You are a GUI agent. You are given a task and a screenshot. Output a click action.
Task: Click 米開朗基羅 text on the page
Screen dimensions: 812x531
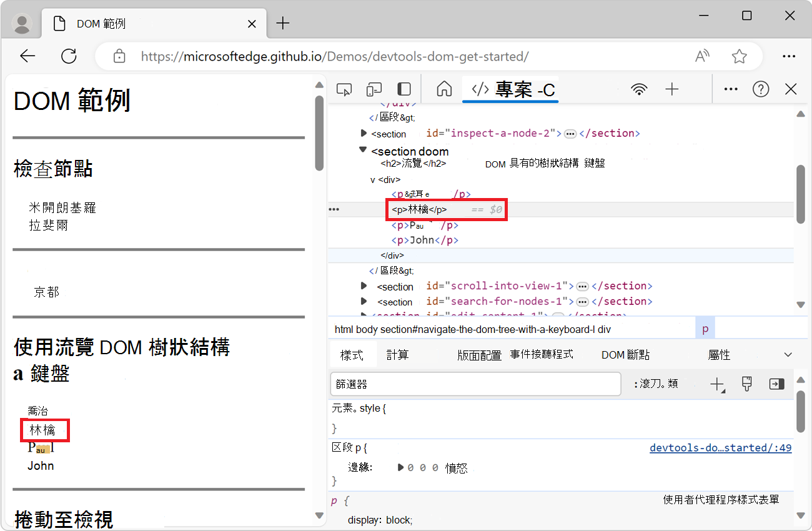pyautogui.click(x=62, y=207)
